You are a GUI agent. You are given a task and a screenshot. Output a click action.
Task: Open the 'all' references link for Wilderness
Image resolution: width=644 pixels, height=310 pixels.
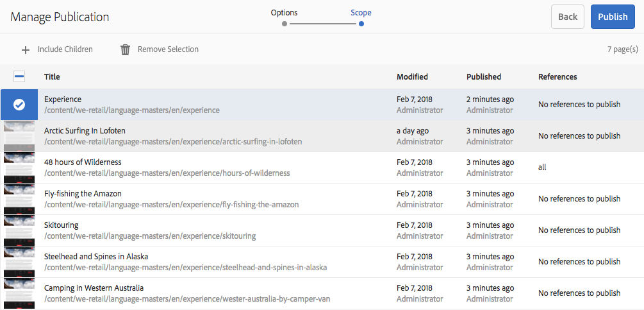[542, 168]
